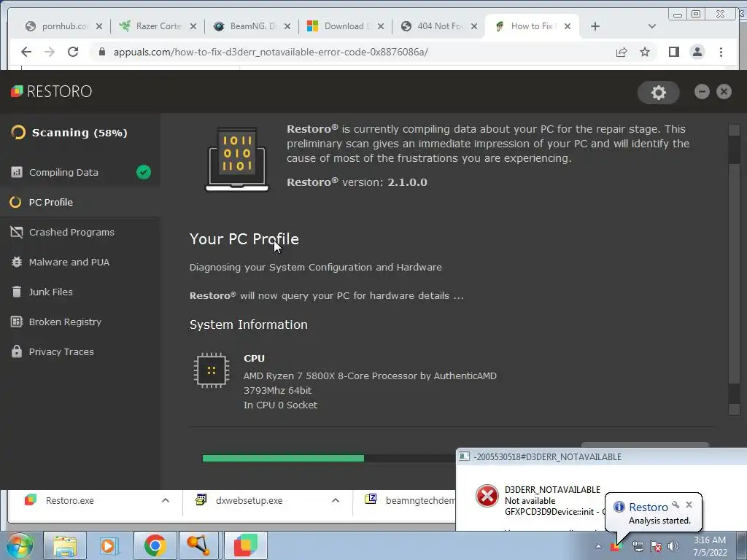Go back in Chrome
This screenshot has width=747, height=560.
tap(26, 52)
